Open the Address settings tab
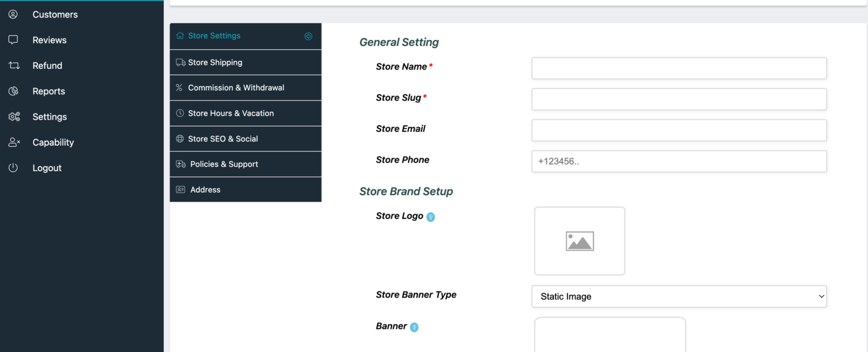 [245, 189]
